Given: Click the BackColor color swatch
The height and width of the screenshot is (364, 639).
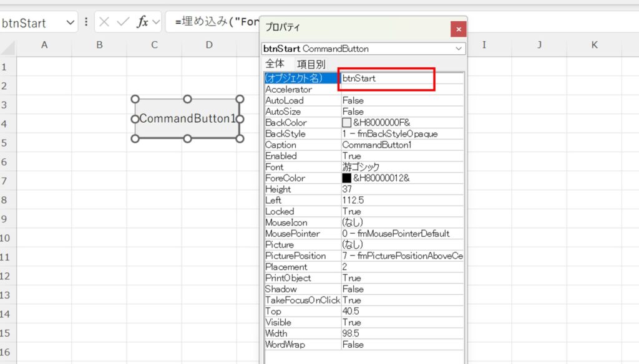Looking at the screenshot, I should pyautogui.click(x=346, y=123).
